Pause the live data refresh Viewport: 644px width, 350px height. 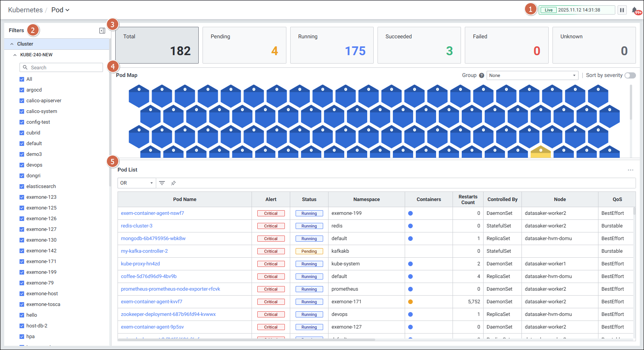point(622,10)
